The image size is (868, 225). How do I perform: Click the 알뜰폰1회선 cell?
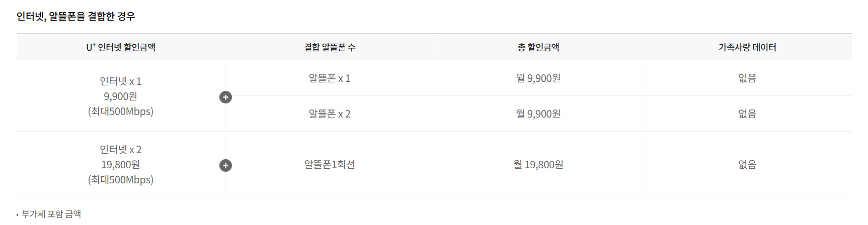click(x=330, y=165)
